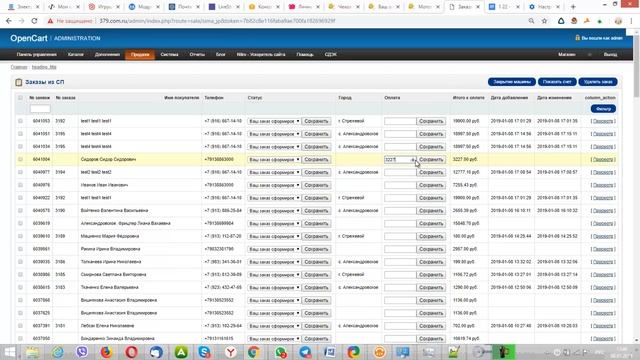This screenshot has width=640, height=360.
Task: Bookmark this page with the star icon
Action: coord(544,21)
